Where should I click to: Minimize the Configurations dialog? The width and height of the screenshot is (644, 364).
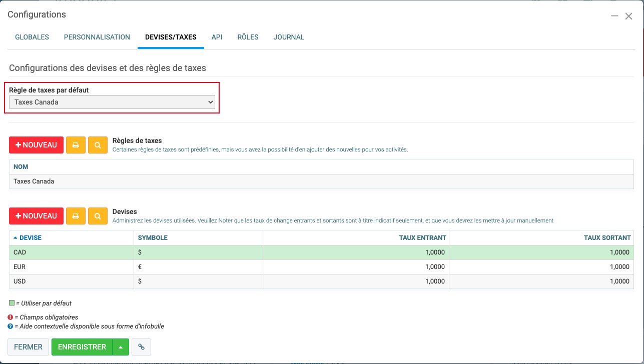(614, 16)
